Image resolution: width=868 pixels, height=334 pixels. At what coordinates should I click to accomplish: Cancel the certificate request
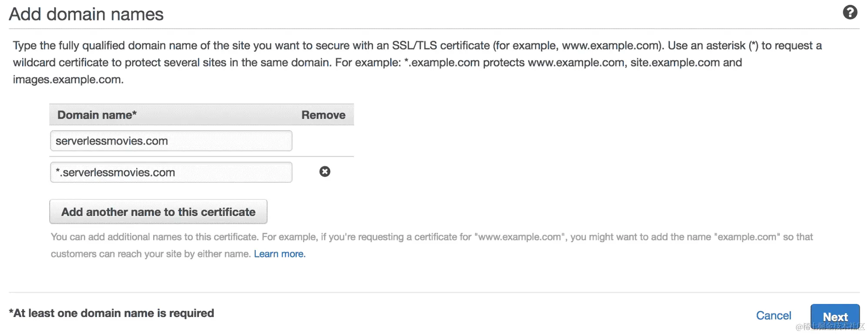coord(773,315)
